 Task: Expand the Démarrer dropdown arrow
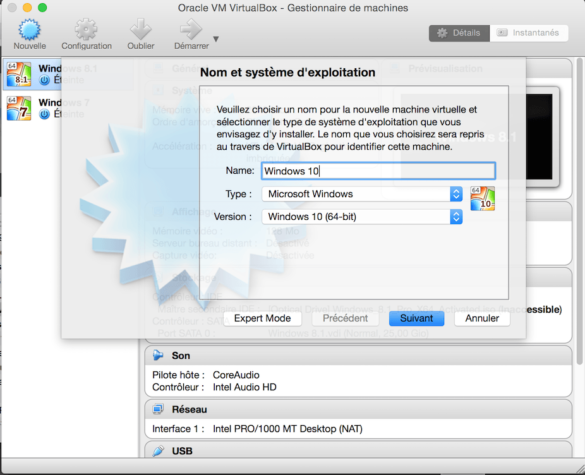point(216,39)
